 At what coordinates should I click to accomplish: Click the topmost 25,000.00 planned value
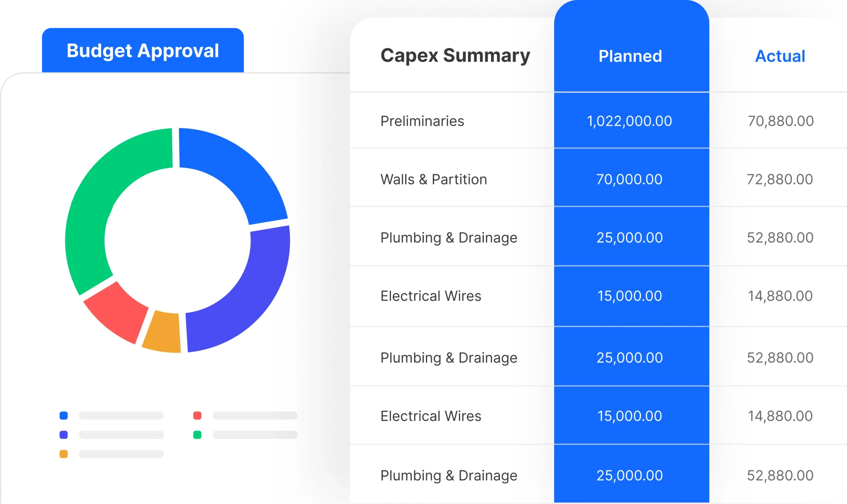point(630,238)
